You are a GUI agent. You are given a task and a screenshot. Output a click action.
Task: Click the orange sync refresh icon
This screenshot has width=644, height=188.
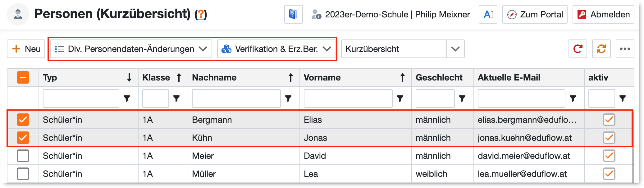click(x=601, y=49)
